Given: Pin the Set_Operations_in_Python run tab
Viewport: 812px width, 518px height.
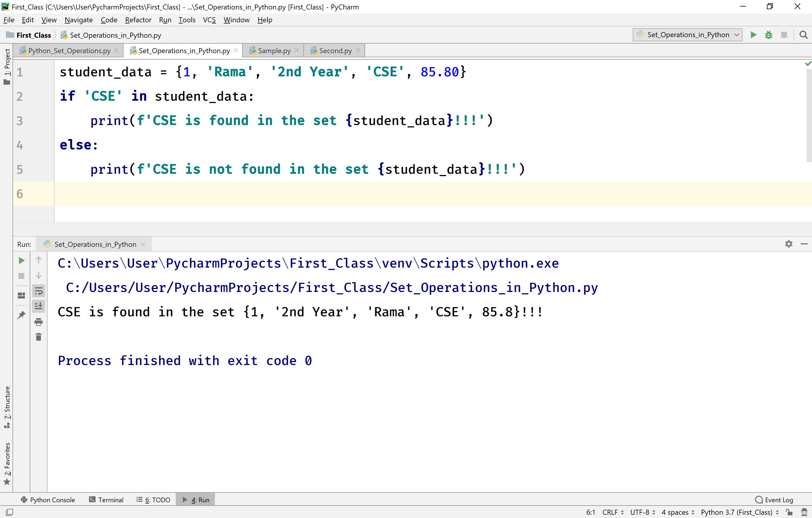Looking at the screenshot, I should coord(21,315).
